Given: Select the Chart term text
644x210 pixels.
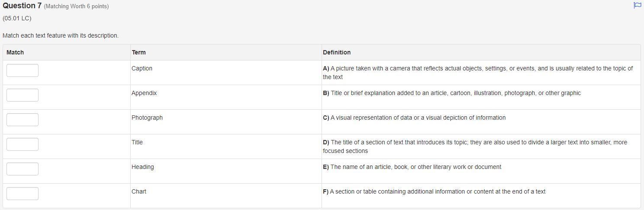Looking at the screenshot, I should click(x=139, y=191).
